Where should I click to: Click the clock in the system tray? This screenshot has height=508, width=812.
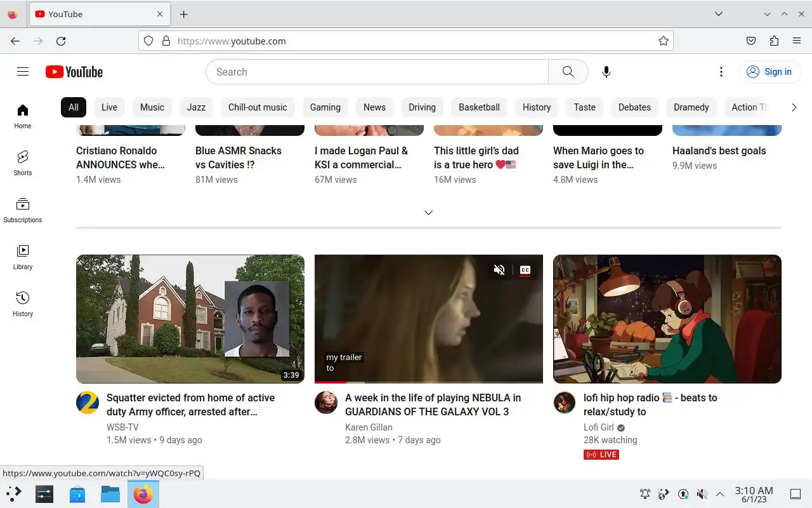pos(754,494)
